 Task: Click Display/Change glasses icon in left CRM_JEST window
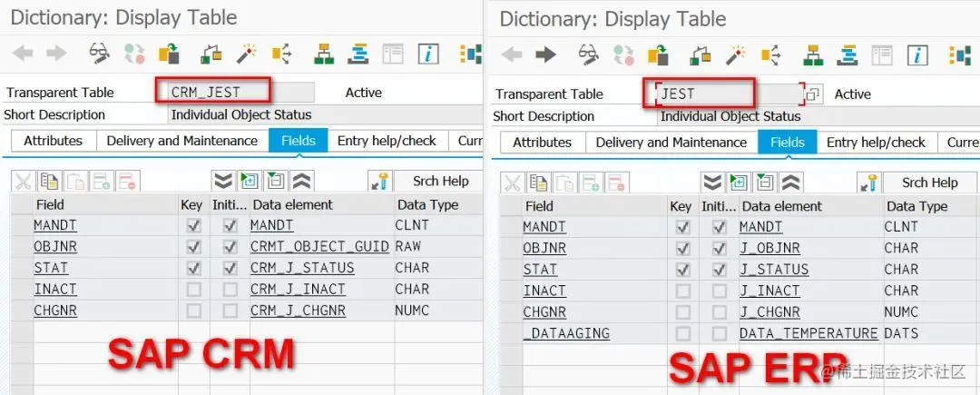100,54
